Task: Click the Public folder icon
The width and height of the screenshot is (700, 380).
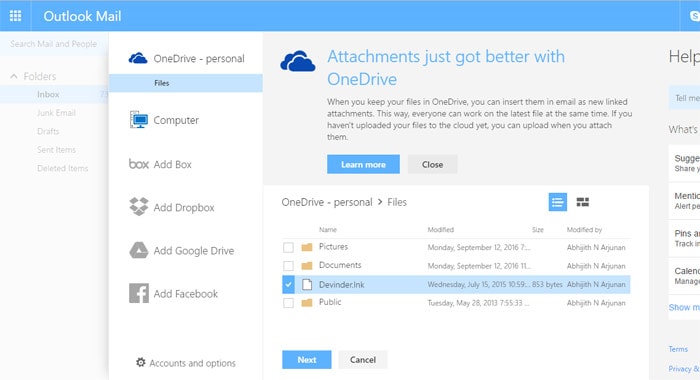Action: pyautogui.click(x=307, y=303)
